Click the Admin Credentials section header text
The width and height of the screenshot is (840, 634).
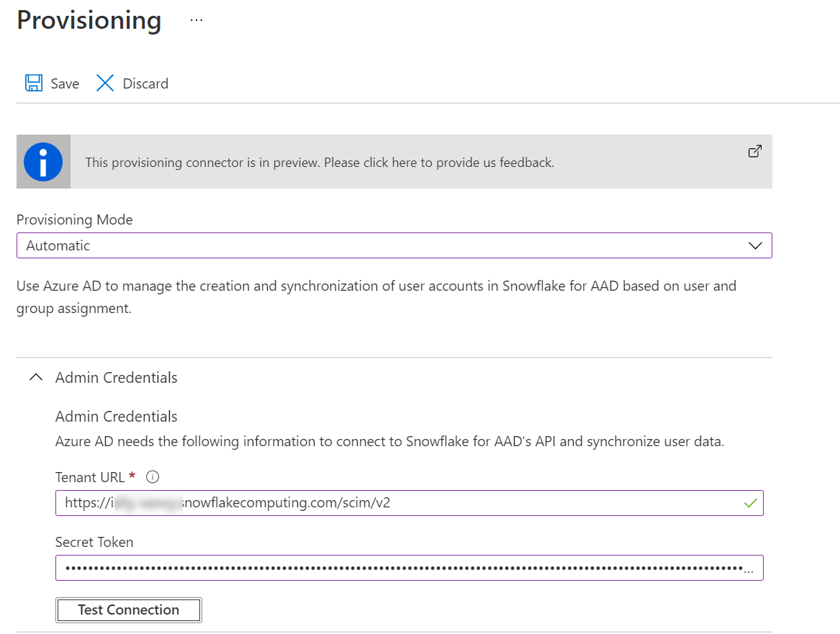point(117,378)
